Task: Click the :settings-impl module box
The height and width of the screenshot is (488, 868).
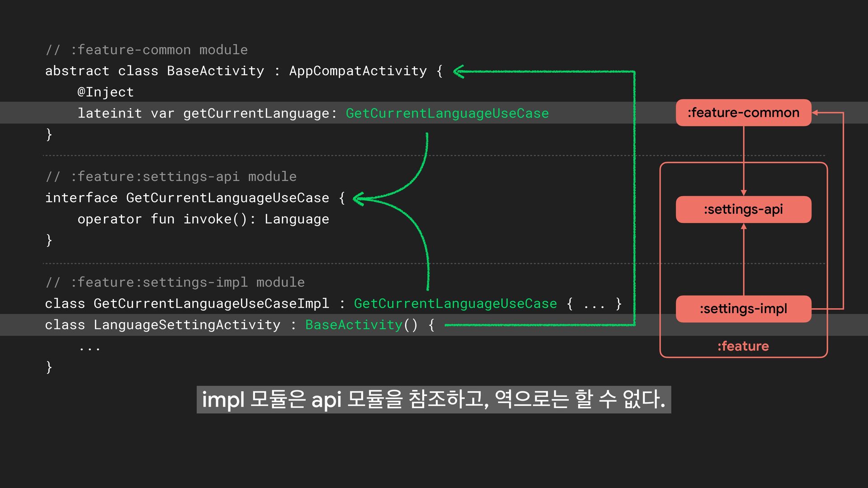Action: coord(743,309)
